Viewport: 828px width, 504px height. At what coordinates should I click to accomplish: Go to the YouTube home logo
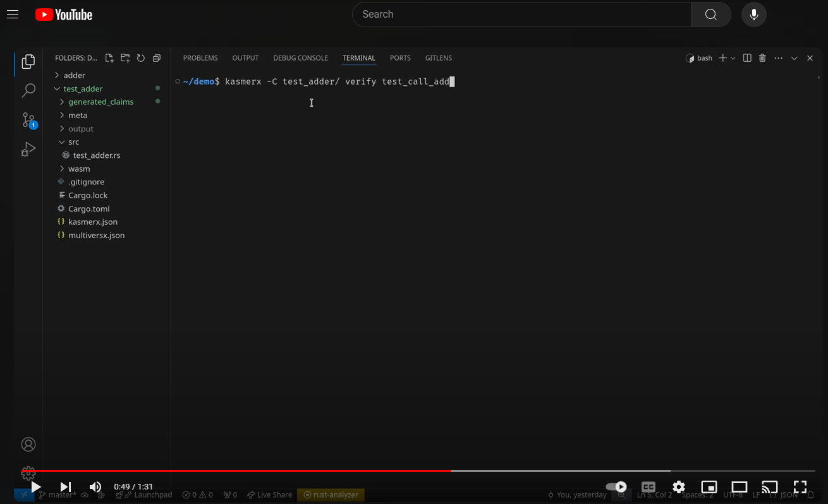[64, 15]
